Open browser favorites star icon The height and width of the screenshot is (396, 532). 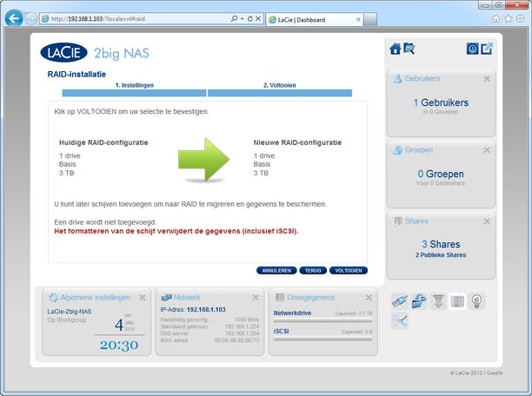[508, 18]
